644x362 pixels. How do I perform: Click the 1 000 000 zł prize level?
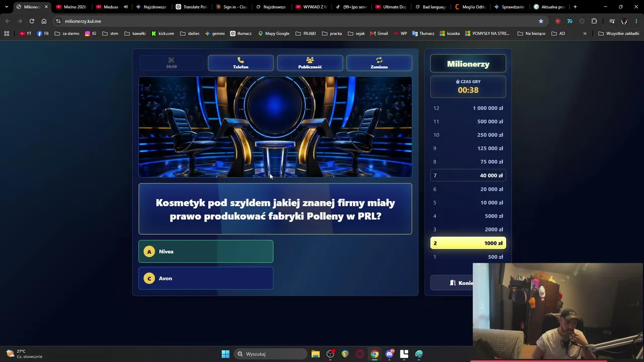468,108
